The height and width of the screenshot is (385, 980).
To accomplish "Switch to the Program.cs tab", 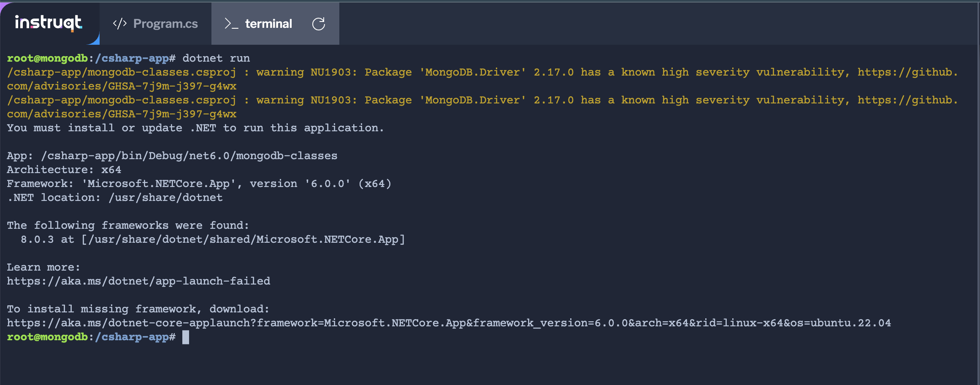I will (165, 24).
